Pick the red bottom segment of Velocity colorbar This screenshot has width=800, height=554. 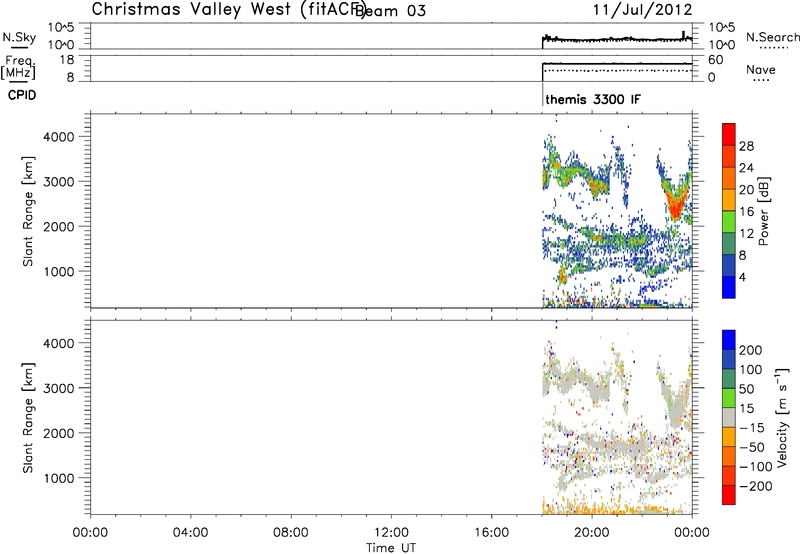(729, 495)
